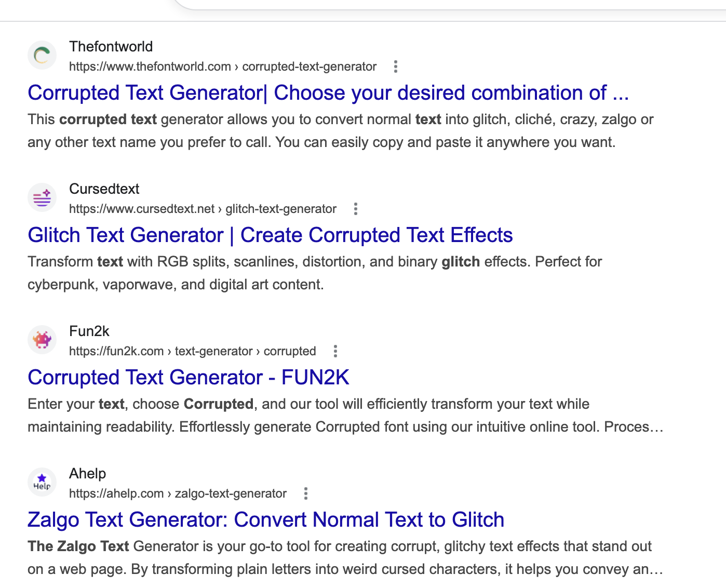Open three-dot menu for Cursedtext result
This screenshot has height=588, width=726.
pyautogui.click(x=356, y=209)
